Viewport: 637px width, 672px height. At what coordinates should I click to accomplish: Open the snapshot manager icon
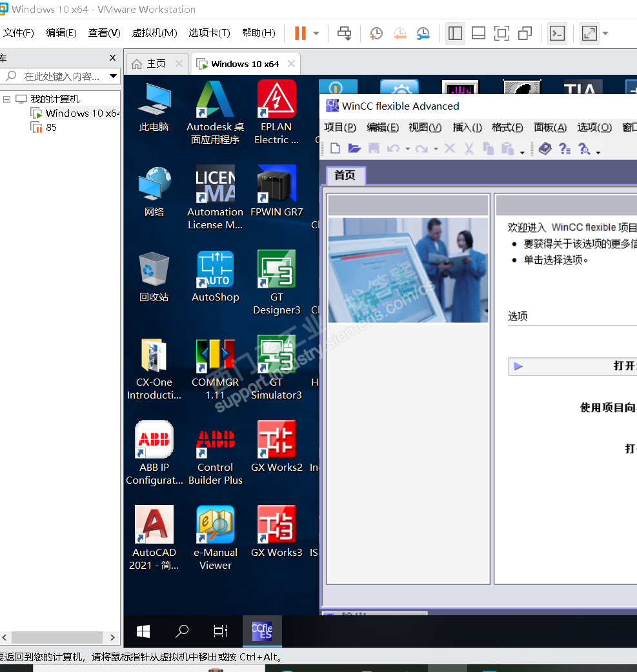[x=423, y=33]
